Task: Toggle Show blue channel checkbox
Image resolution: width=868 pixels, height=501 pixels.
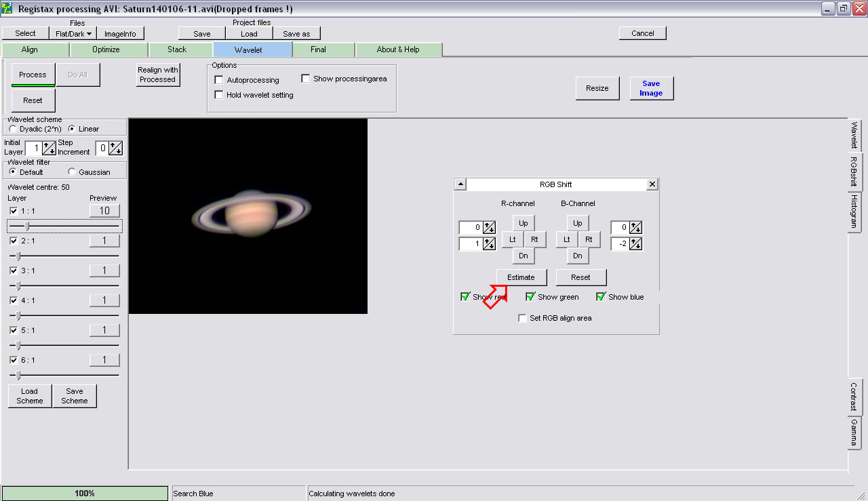Action: (601, 297)
